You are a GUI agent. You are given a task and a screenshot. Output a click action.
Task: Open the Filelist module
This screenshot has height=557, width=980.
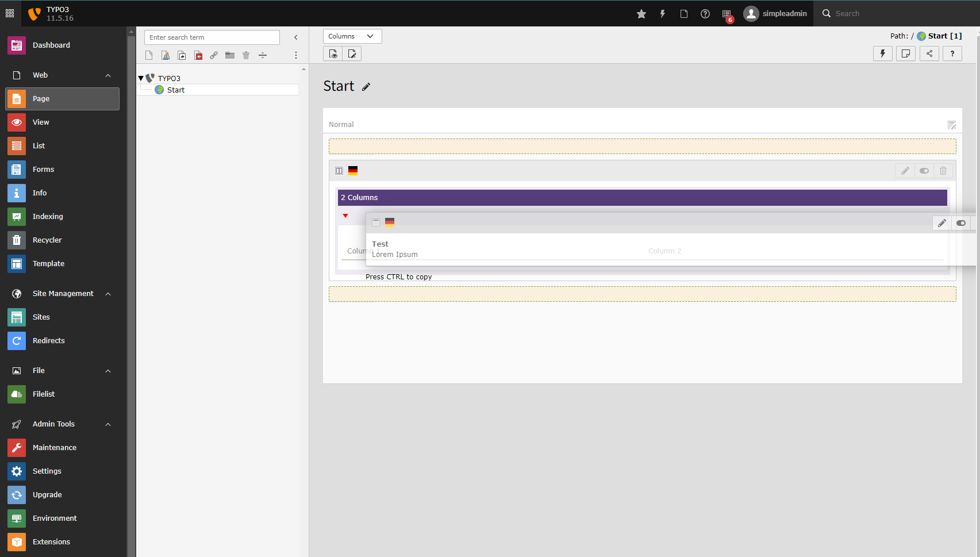44,394
